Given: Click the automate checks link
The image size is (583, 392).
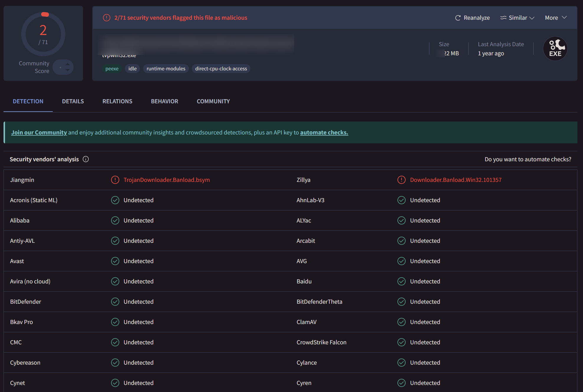Looking at the screenshot, I should point(324,132).
